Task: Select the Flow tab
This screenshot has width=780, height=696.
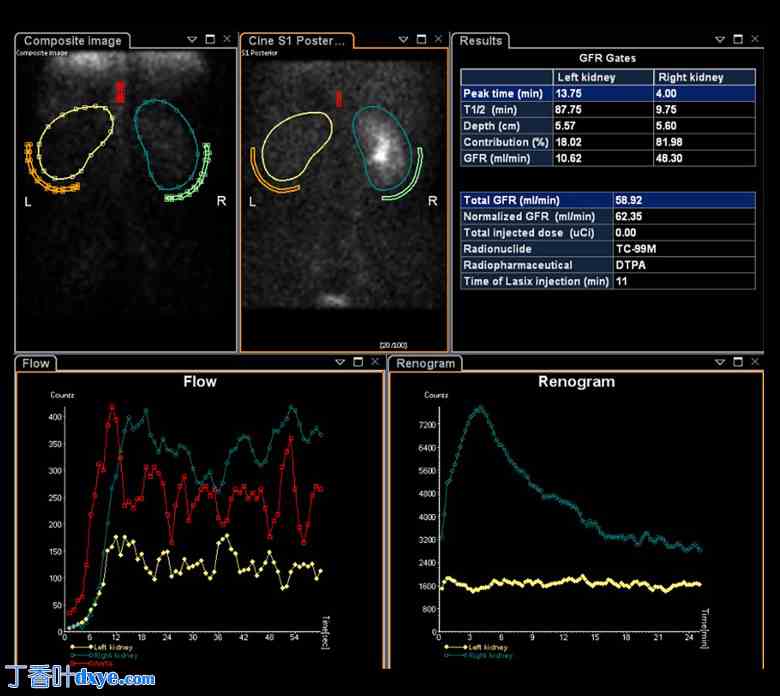Action: pos(36,363)
